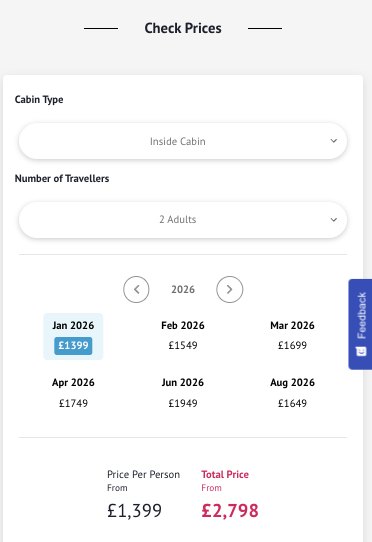Click the Check Prices heading
Image resolution: width=372 pixels, height=542 pixels.
(183, 28)
